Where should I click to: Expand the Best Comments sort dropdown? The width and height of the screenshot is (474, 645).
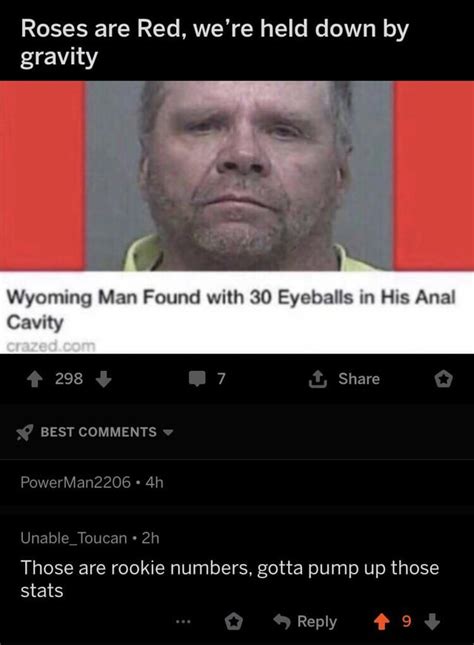point(168,432)
